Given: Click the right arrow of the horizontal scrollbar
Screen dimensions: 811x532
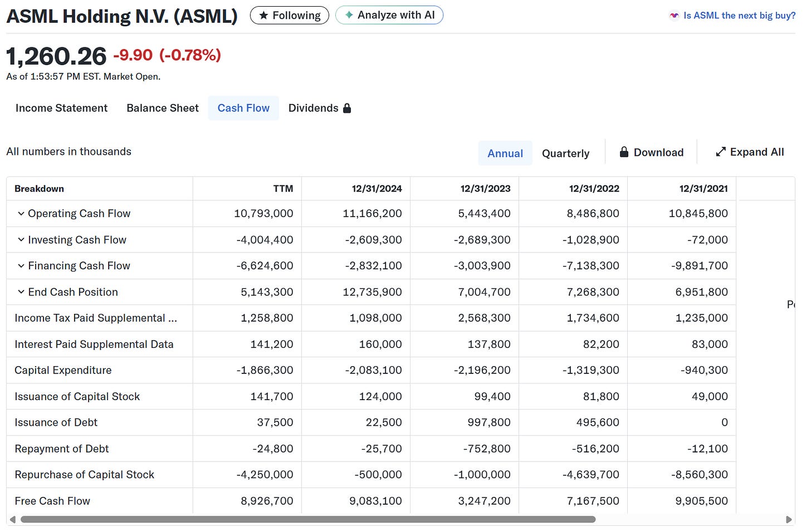Looking at the screenshot, I should coord(788,519).
